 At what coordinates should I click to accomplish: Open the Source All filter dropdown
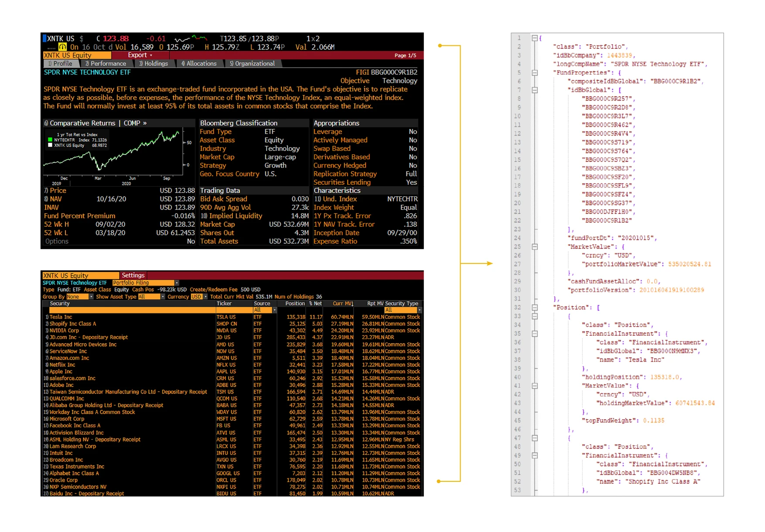coord(265,310)
